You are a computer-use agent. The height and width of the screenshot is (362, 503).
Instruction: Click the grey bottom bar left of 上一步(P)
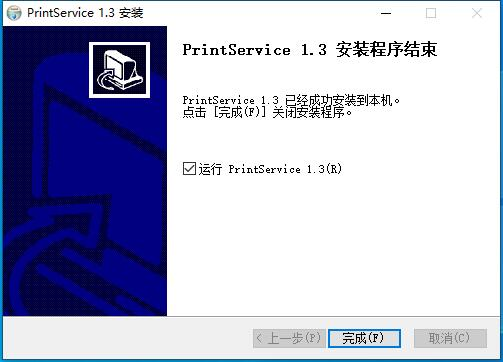pos(127,338)
